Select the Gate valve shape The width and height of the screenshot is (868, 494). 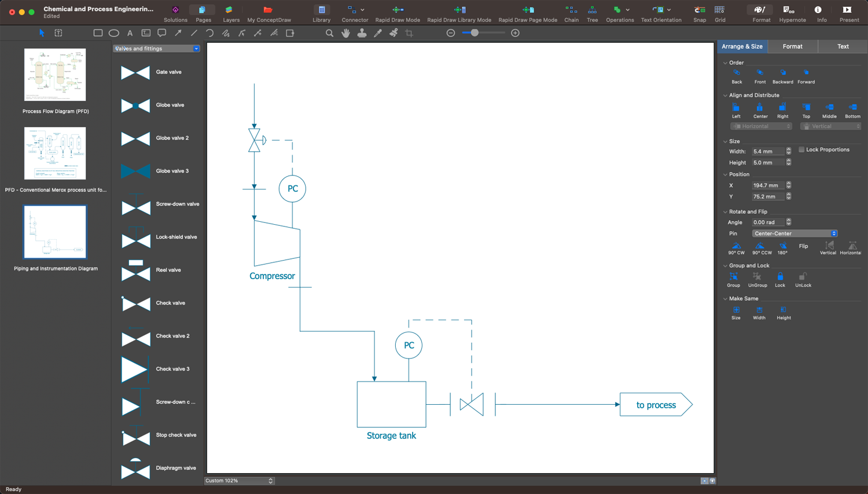click(x=135, y=72)
